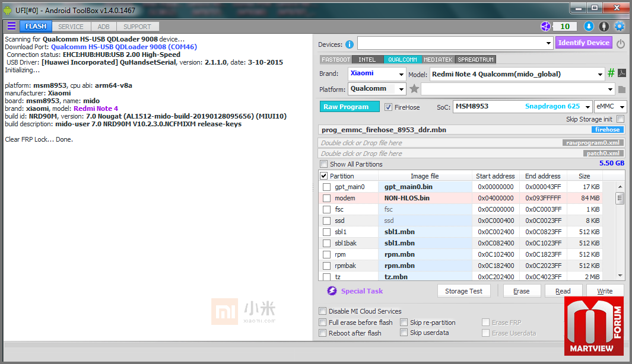Viewport: 632px width, 364px height.
Task: Enable Disable MI Cloud Services
Action: (322, 311)
